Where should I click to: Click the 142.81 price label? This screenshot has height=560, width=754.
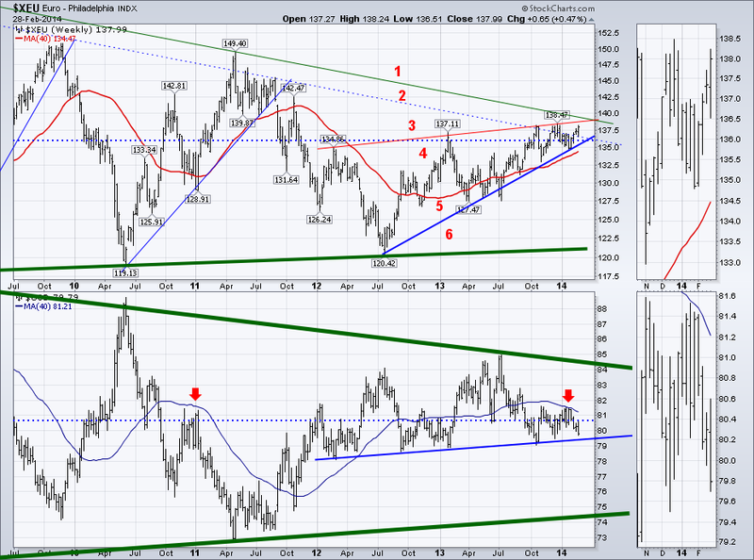point(174,85)
